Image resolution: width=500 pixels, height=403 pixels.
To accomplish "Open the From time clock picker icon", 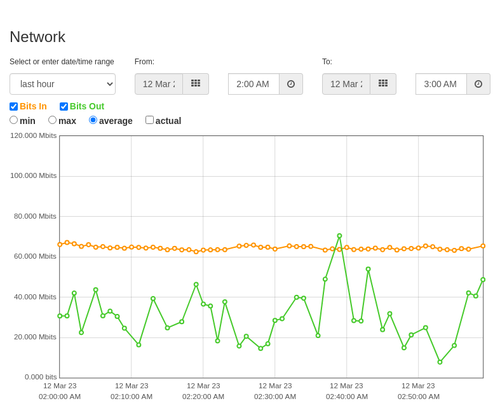I will [x=291, y=84].
